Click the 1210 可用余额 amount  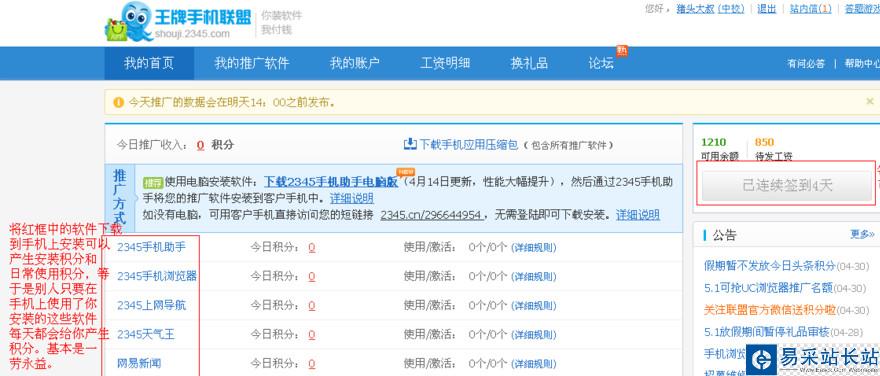click(x=713, y=142)
